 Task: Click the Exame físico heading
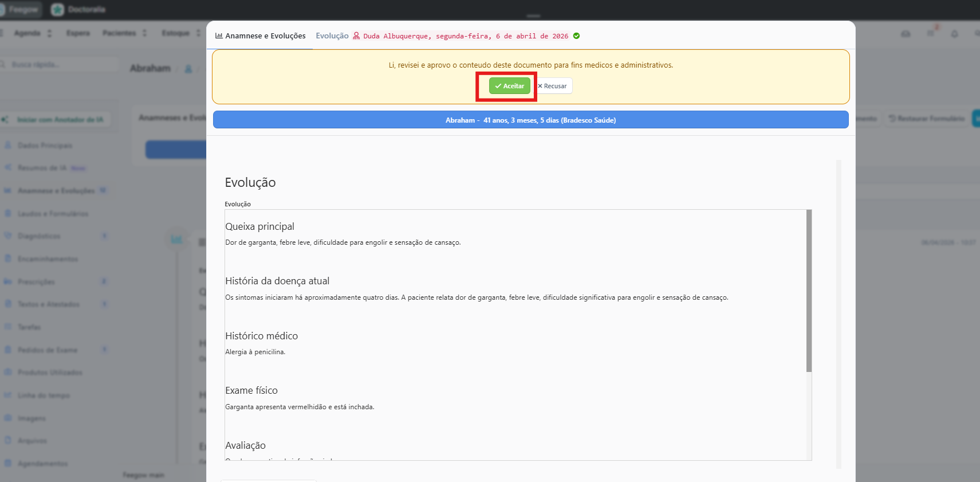(251, 390)
